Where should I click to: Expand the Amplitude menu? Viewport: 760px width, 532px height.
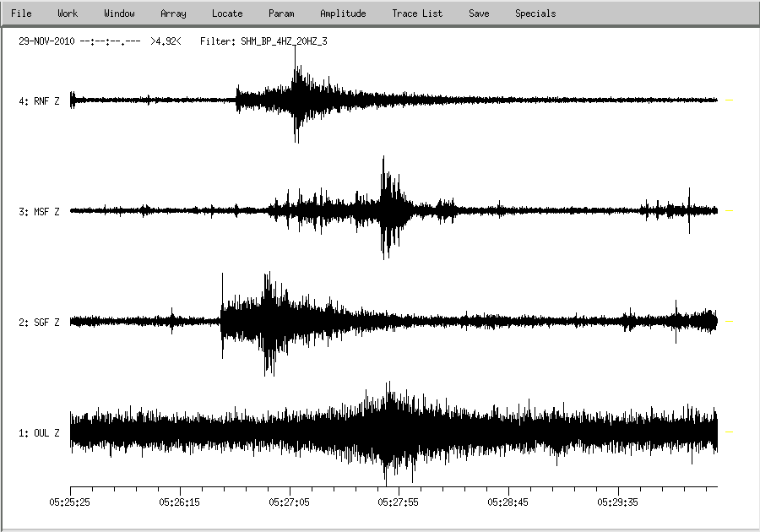click(343, 14)
